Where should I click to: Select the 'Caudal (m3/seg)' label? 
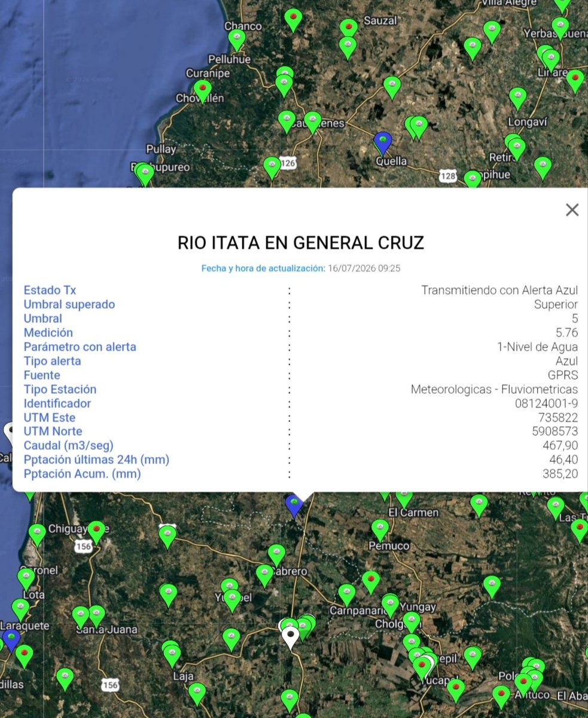(x=69, y=446)
